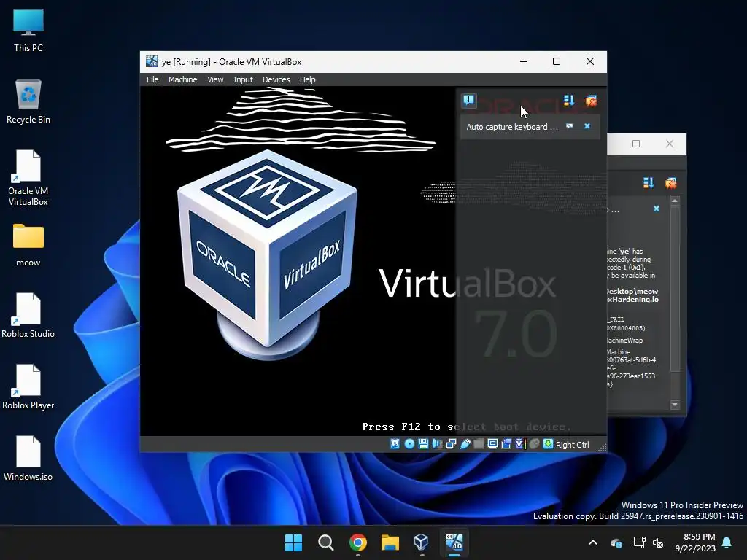Select the meow folder on desktop

(x=28, y=245)
